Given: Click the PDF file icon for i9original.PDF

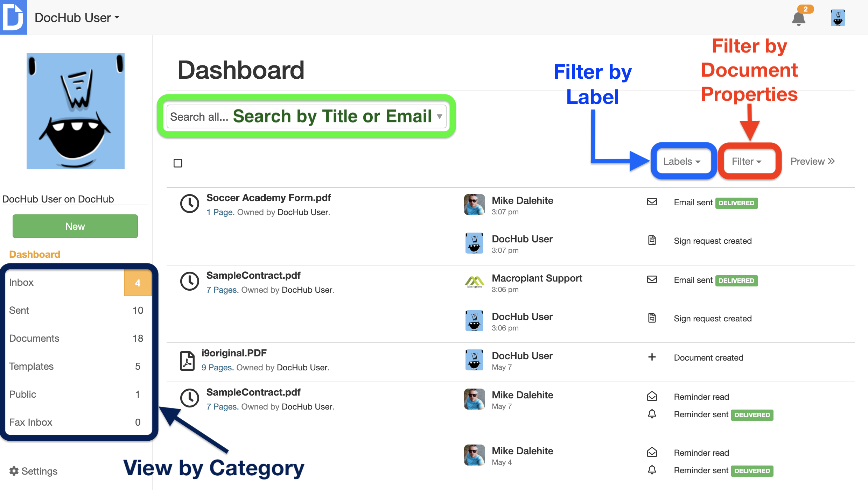Looking at the screenshot, I should tap(187, 361).
